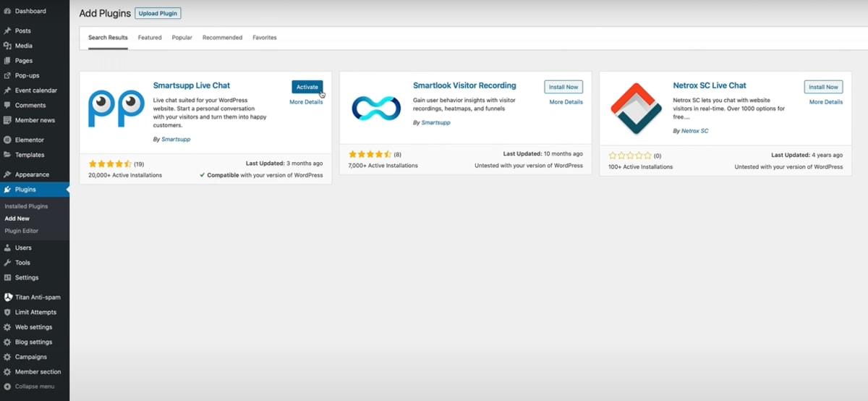
Task: Switch to the Featured tab
Action: (x=150, y=38)
